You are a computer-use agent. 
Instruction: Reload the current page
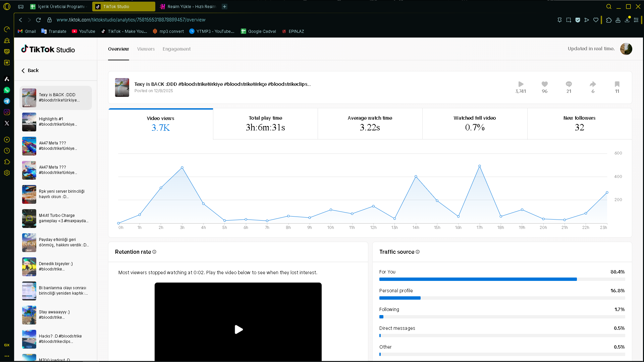pyautogui.click(x=39, y=20)
